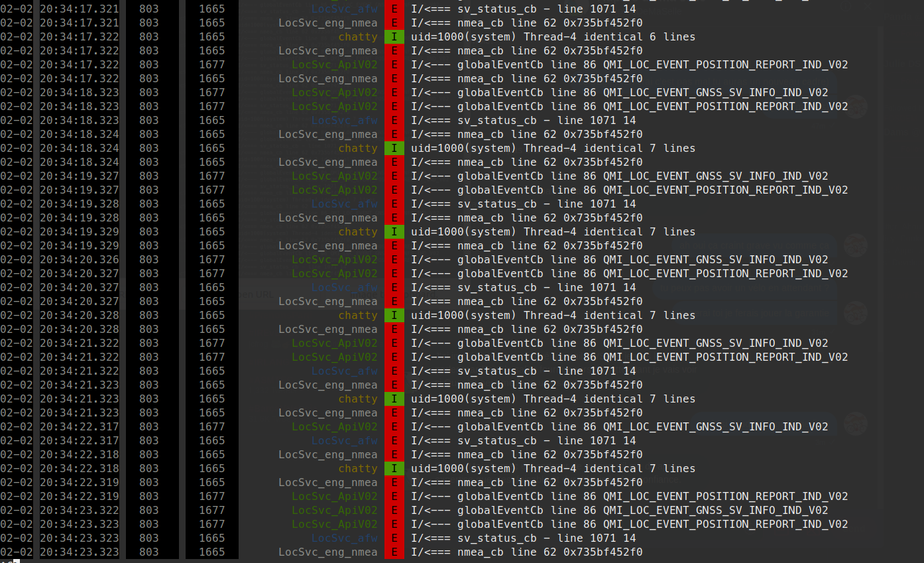Click POSITION_REPORT message at 20:34:17.322
This screenshot has height=563, width=924.
(x=629, y=65)
